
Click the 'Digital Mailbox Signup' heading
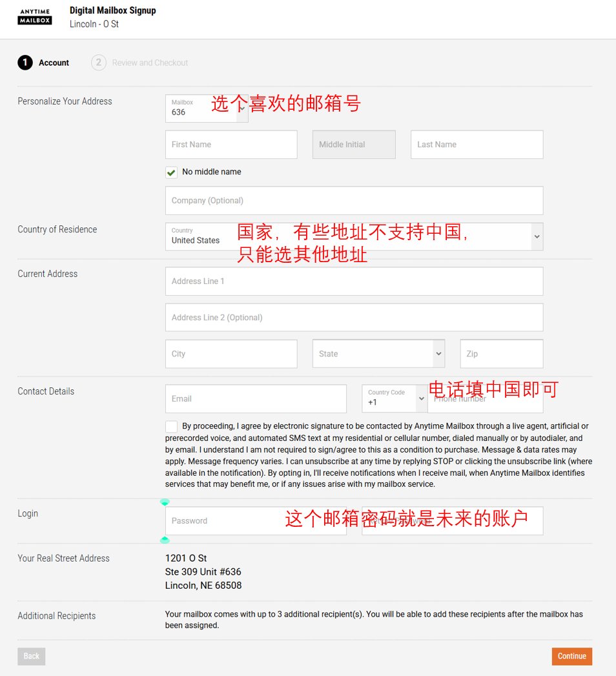pyautogui.click(x=113, y=10)
